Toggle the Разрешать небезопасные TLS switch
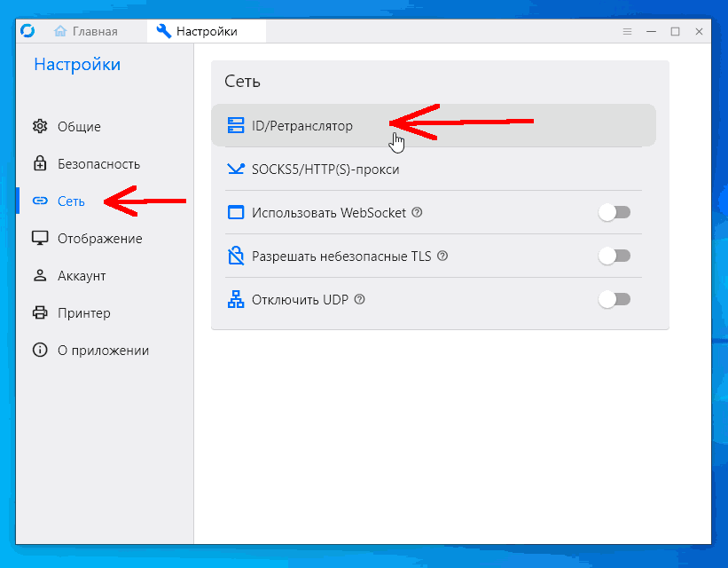This screenshot has height=568, width=728. (x=614, y=256)
